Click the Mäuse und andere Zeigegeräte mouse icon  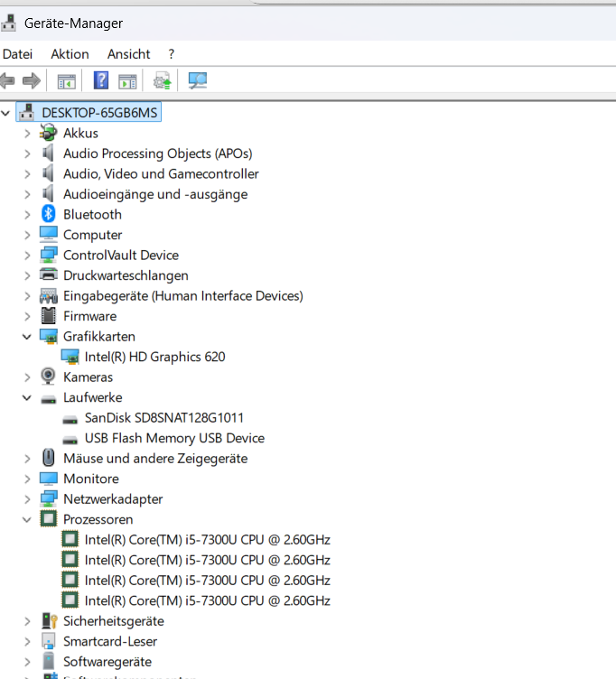(49, 458)
